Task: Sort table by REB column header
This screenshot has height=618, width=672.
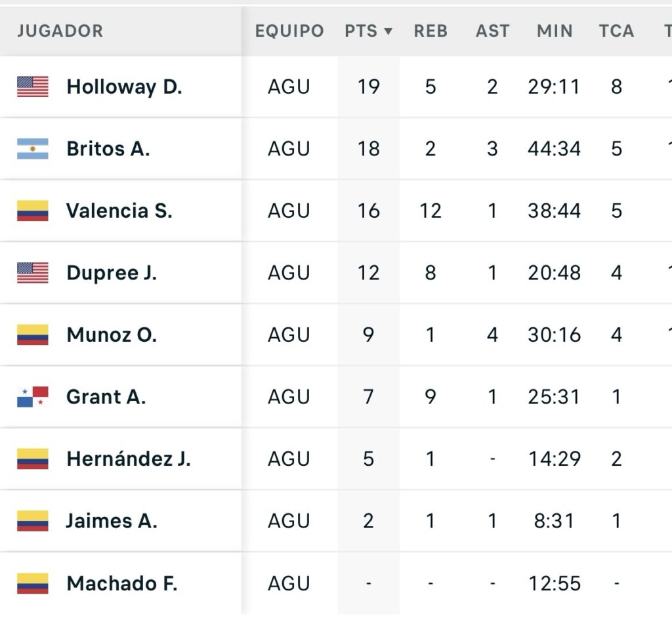Action: click(x=430, y=31)
